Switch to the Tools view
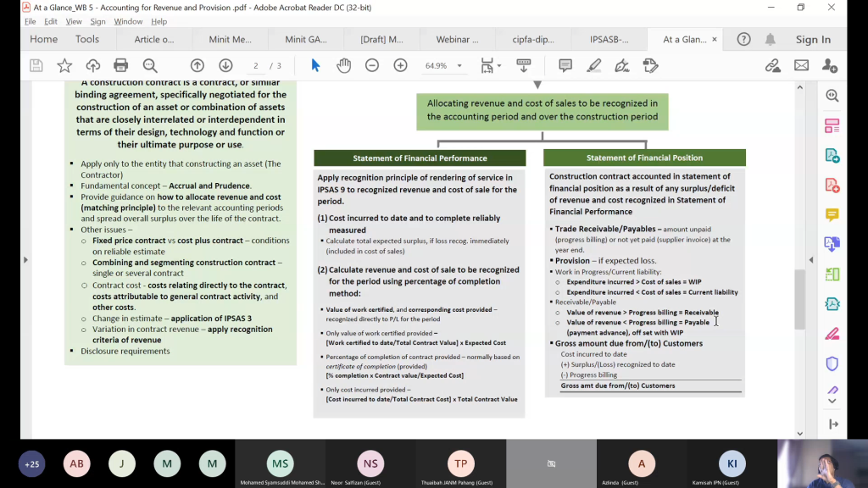This screenshot has height=488, width=868. click(x=87, y=39)
